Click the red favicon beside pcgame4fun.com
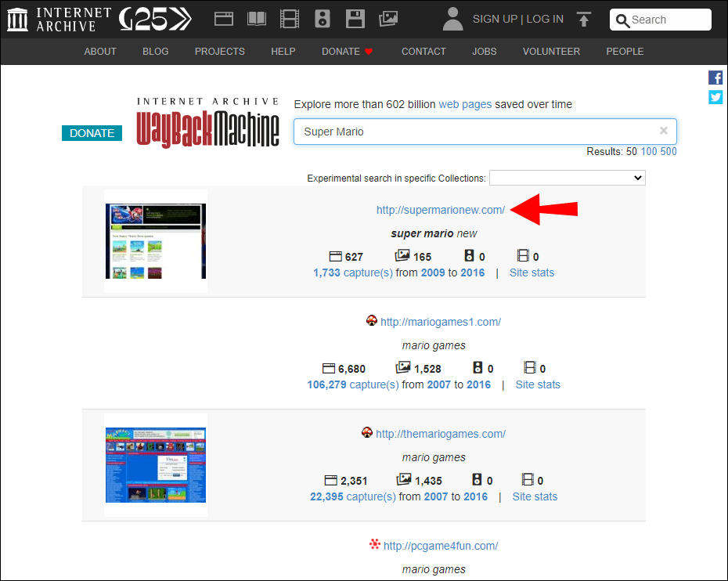Image resolution: width=728 pixels, height=581 pixels. point(375,544)
